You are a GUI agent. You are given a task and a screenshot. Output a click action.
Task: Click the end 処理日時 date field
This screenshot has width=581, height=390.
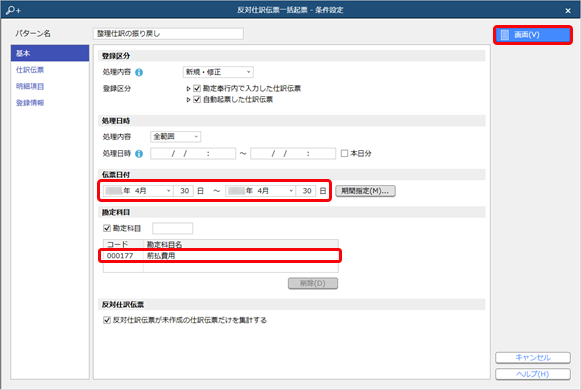(293, 153)
